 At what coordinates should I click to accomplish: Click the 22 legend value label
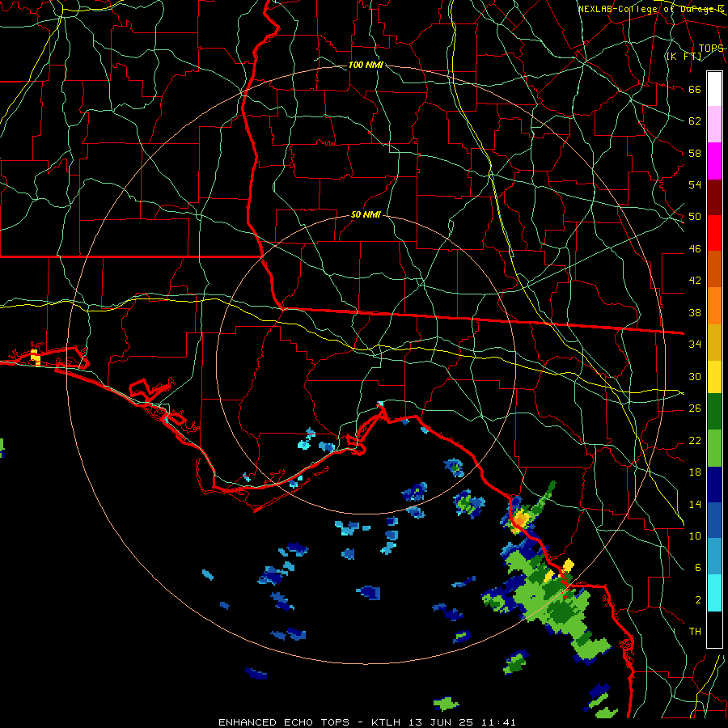click(695, 440)
